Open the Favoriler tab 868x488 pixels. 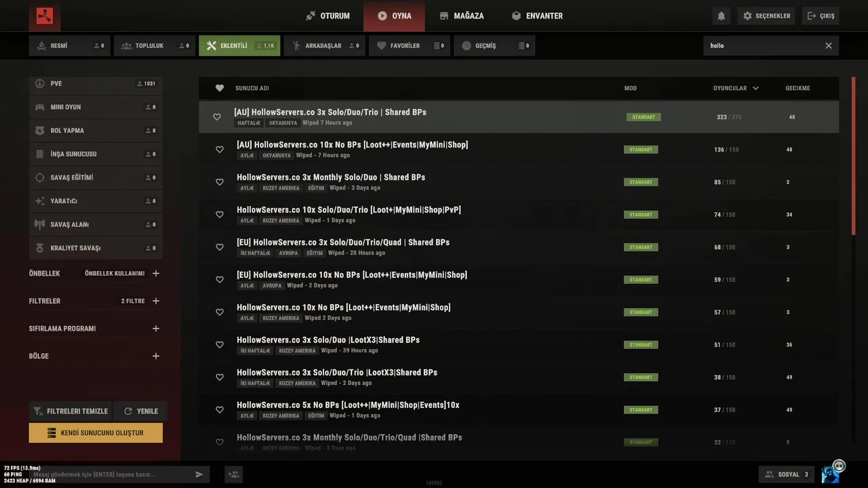[x=409, y=45]
